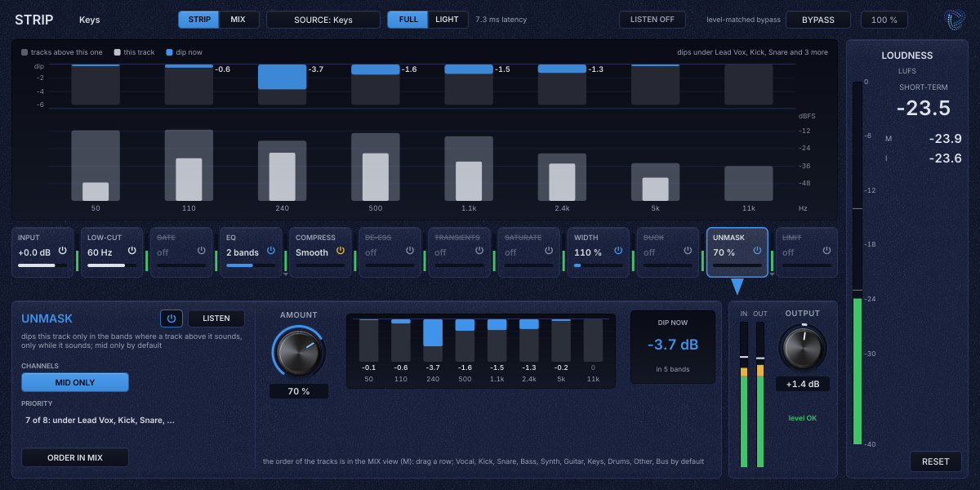Open the 100 % mix amount box

click(884, 20)
